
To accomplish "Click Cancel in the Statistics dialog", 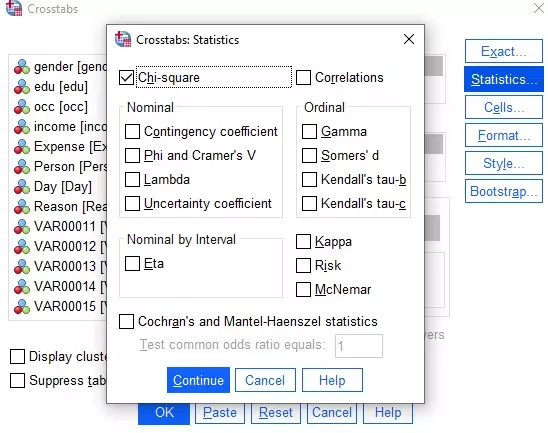I will click(x=265, y=380).
